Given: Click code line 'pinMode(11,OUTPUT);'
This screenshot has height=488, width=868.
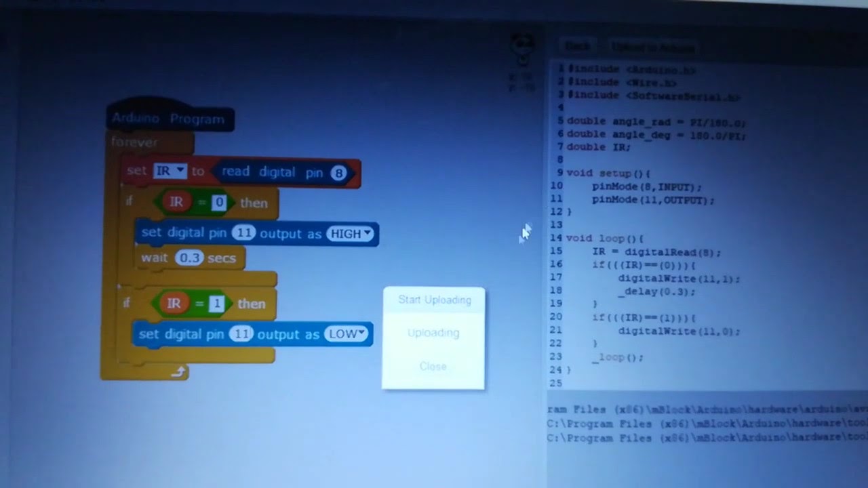Looking at the screenshot, I should (653, 200).
